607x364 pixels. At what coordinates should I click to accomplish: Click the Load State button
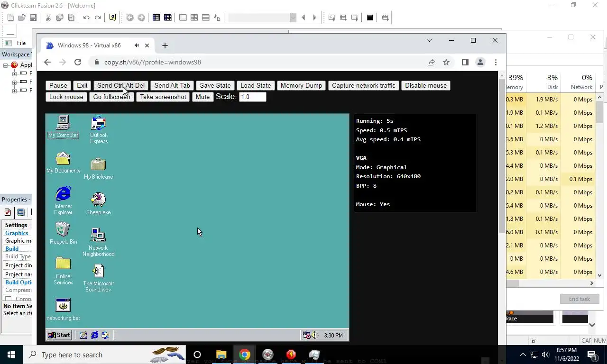pos(256,85)
